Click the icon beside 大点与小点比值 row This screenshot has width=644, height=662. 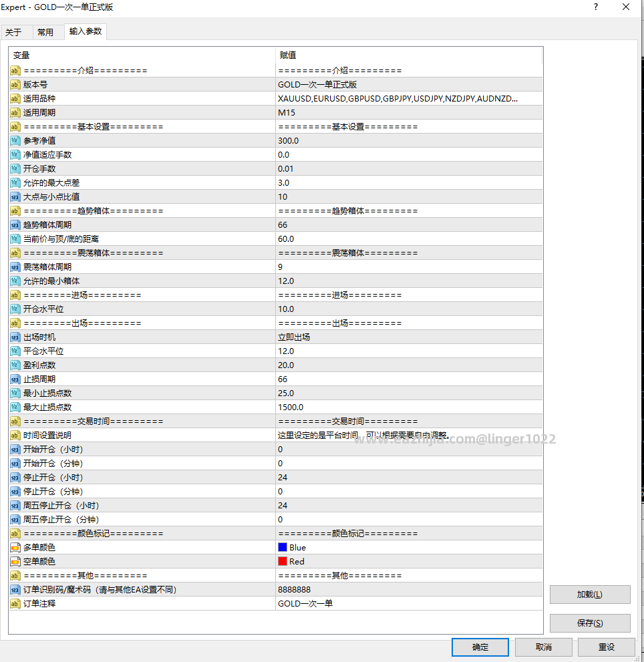click(x=15, y=197)
